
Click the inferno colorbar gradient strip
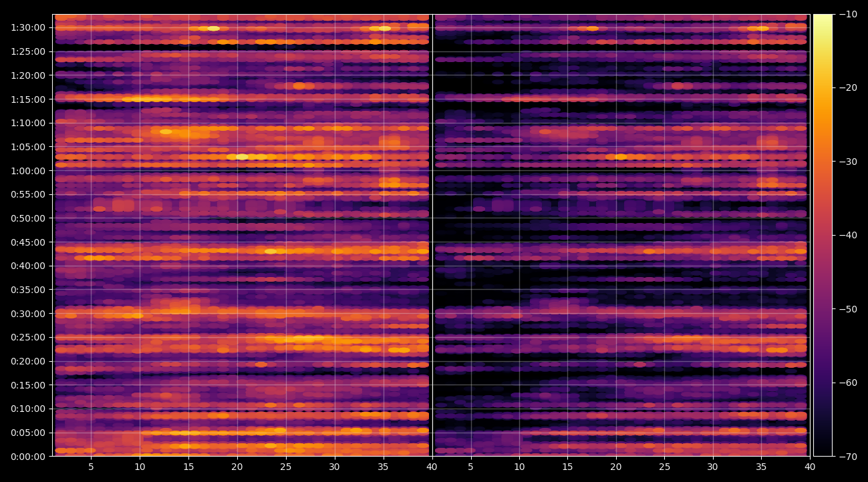point(823,235)
